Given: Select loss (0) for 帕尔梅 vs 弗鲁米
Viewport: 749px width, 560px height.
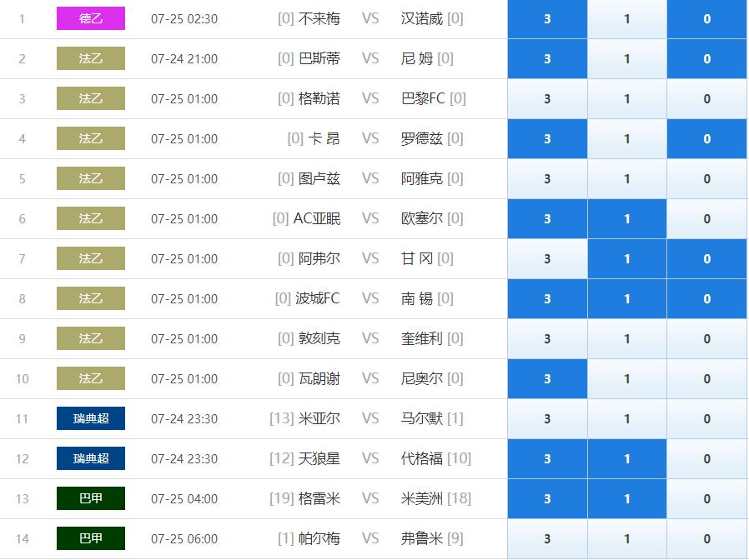Looking at the screenshot, I should point(706,539).
